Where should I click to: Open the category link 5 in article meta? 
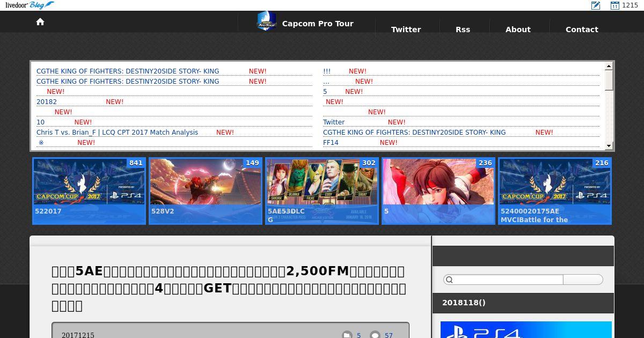[x=358, y=335]
